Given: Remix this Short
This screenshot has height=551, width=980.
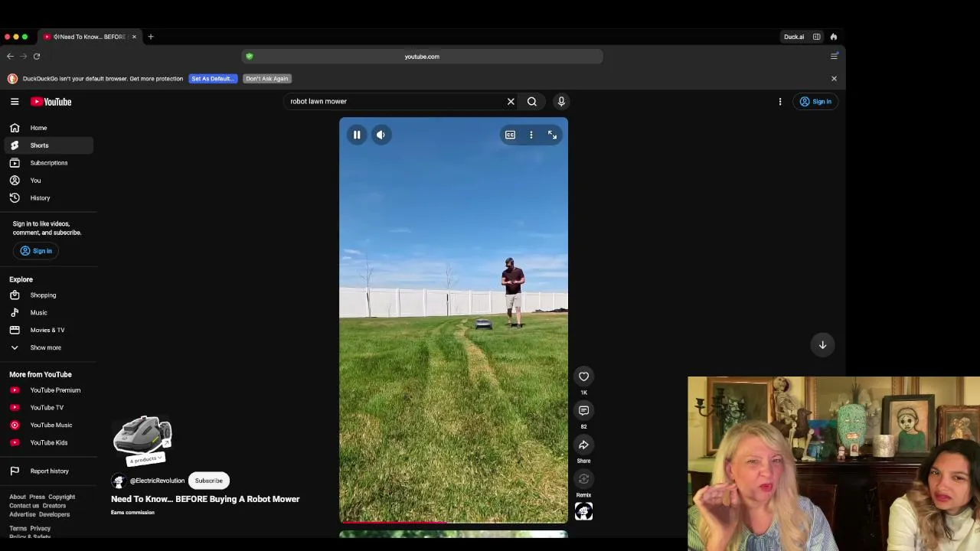Looking at the screenshot, I should [x=583, y=479].
